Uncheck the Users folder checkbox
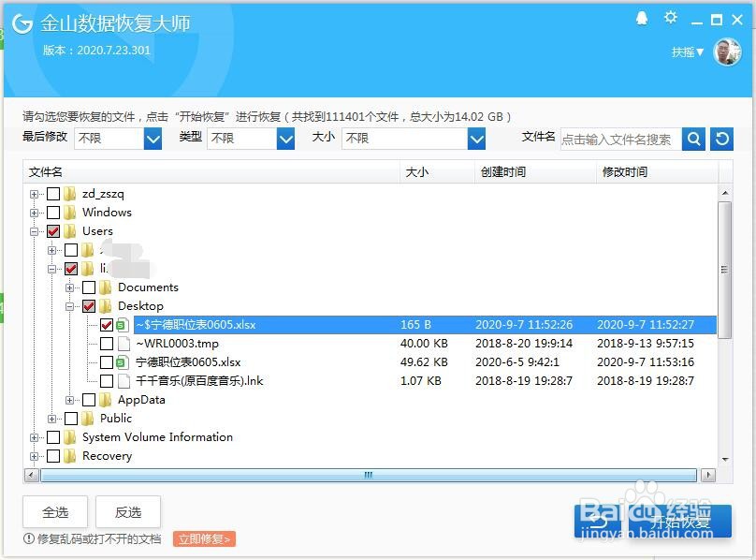The height and width of the screenshot is (560, 756). 53,231
